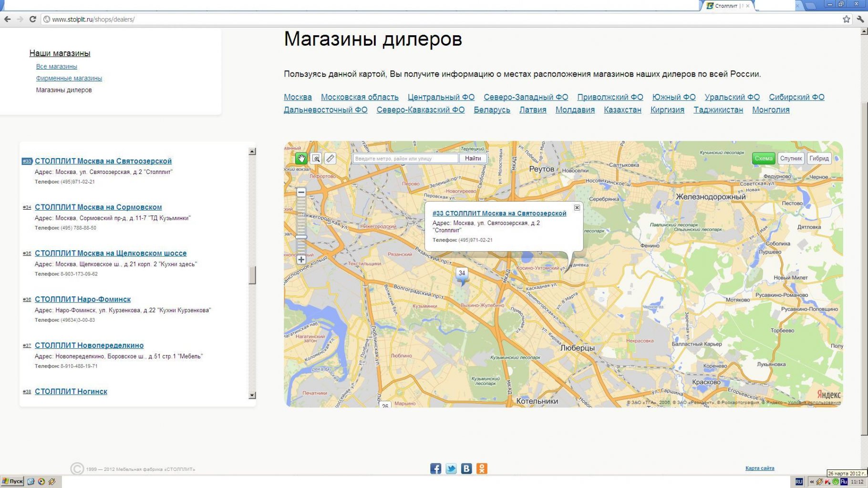868x488 pixels.
Task: Click dealers list scrollbar up arrow
Action: pos(252,152)
